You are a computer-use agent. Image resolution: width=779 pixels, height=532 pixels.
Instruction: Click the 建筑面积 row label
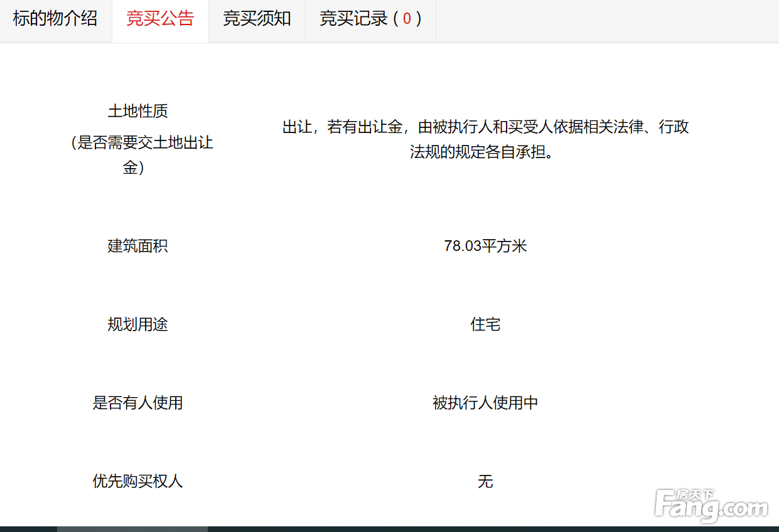(x=137, y=246)
